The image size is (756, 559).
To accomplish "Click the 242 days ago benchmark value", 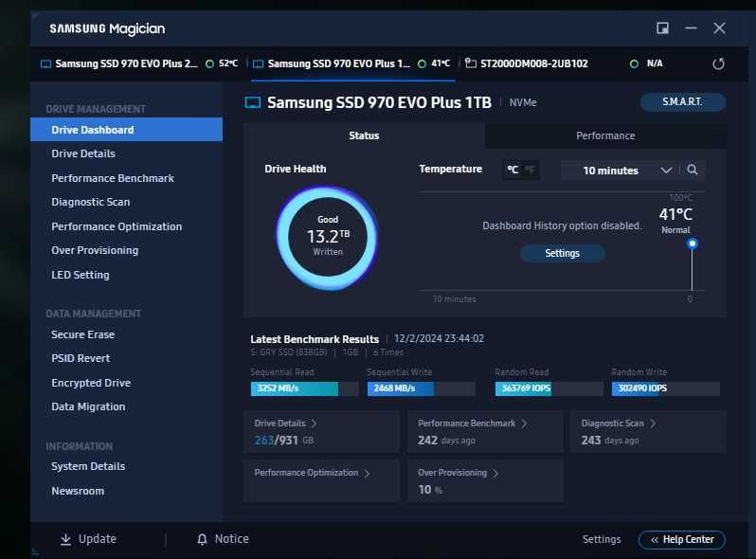I will click(x=446, y=441).
